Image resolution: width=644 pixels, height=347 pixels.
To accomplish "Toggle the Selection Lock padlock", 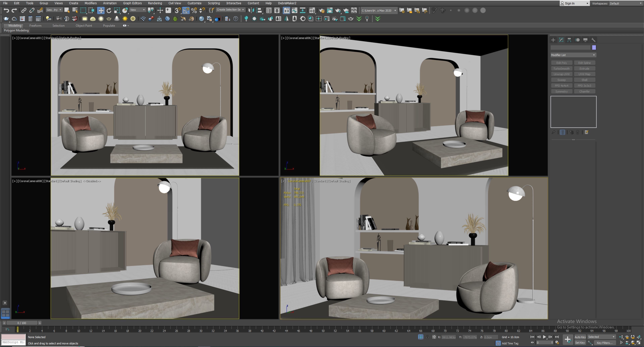I will tap(427, 337).
